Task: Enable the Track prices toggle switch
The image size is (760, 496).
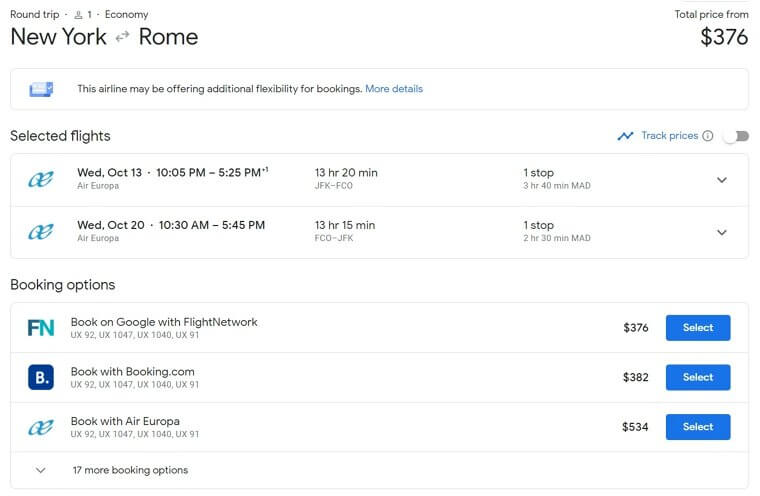Action: (x=736, y=136)
